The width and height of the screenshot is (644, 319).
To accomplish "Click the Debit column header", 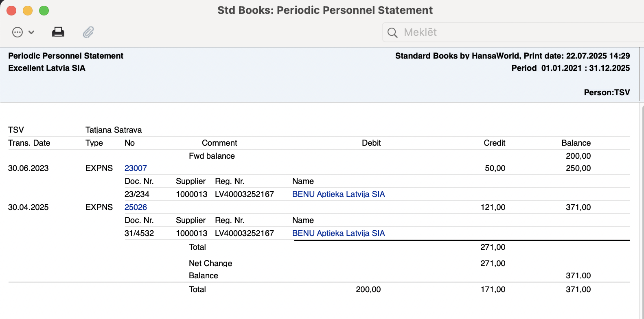I will (x=371, y=143).
